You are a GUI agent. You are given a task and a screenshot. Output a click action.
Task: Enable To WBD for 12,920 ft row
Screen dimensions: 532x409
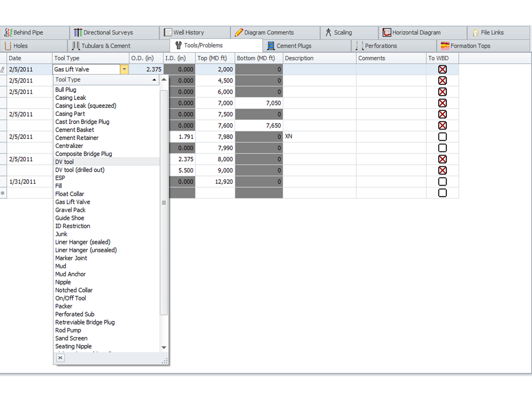coord(442,182)
